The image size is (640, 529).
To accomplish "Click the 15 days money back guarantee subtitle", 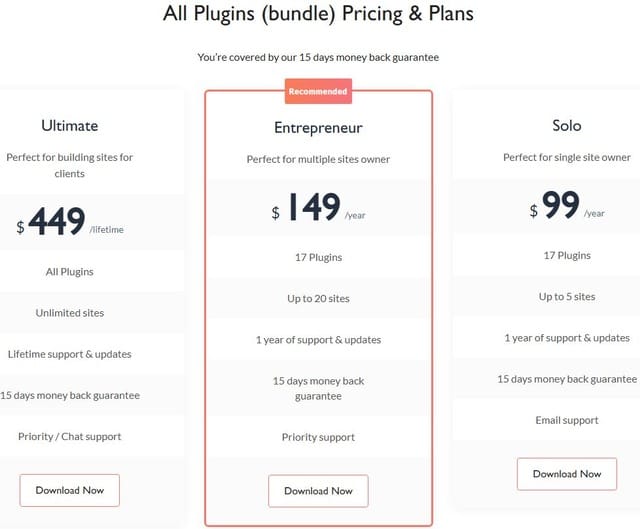I will point(318,57).
